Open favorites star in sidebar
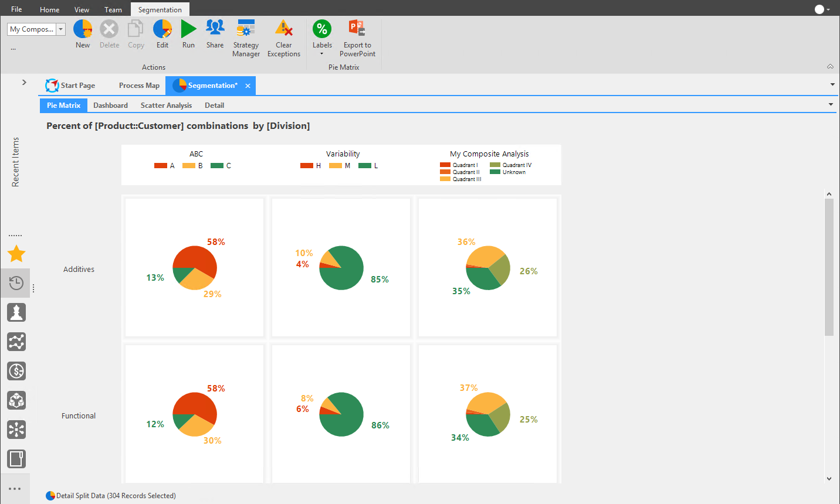 coord(16,254)
